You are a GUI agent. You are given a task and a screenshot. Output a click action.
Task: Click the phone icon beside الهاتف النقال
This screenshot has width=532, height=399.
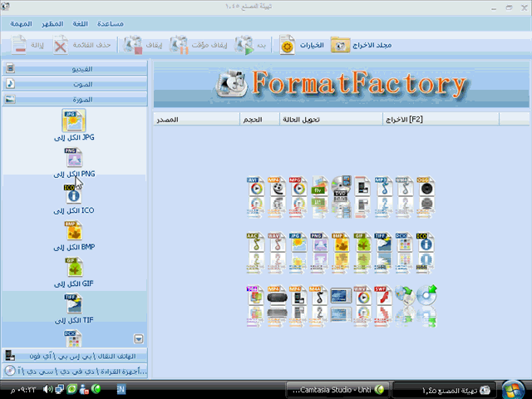pos(10,356)
